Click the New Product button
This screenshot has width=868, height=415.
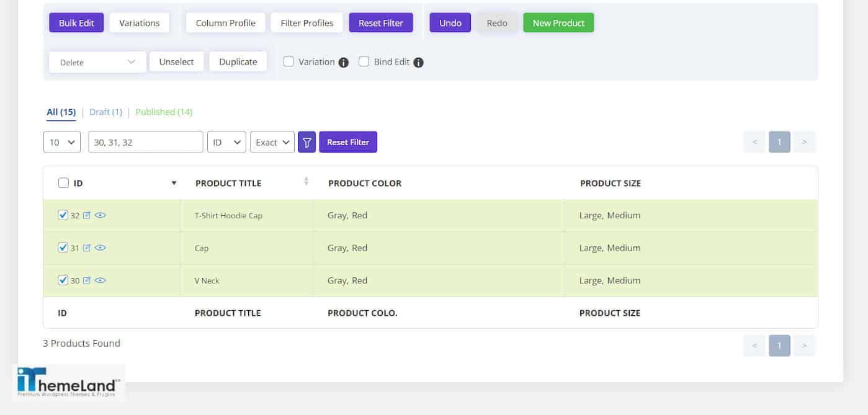click(558, 22)
